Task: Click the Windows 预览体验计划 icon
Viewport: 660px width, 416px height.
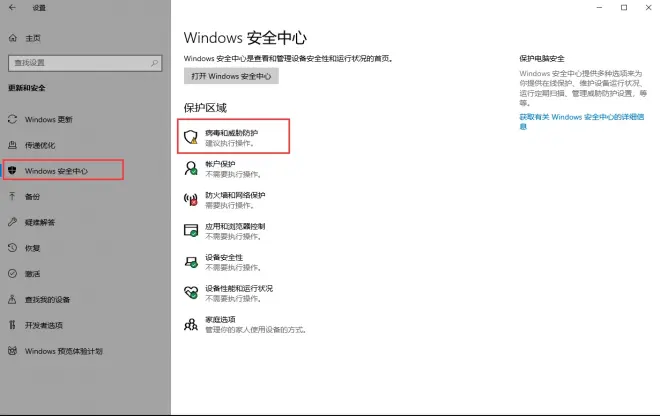Action: pos(13,350)
